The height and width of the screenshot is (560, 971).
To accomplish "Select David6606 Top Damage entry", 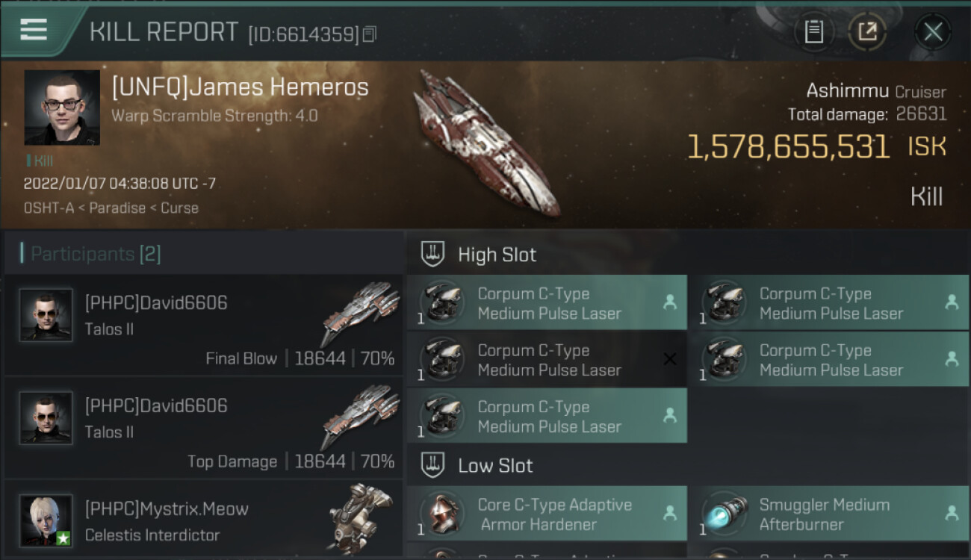I will 203,428.
